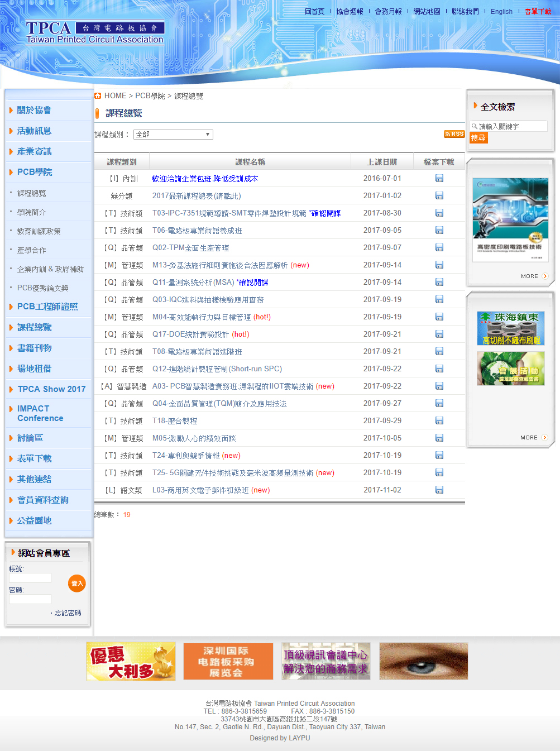Expand the PCB學院 sidebar section

click(35, 172)
